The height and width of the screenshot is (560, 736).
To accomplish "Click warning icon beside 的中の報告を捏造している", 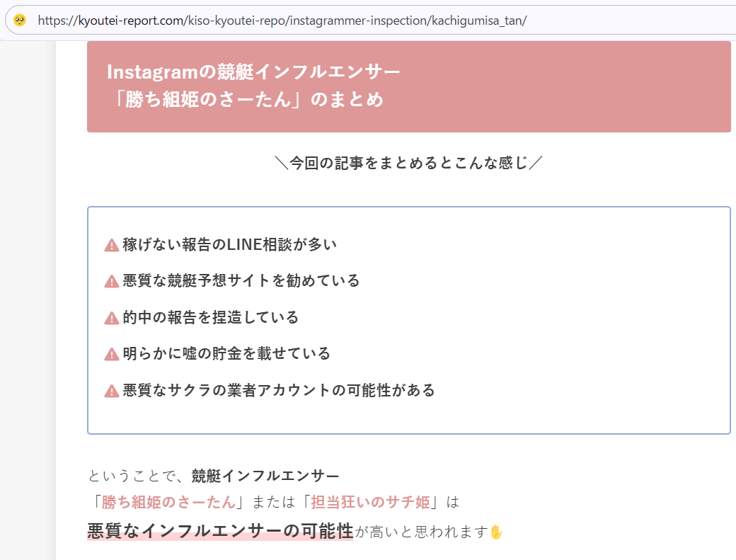I will coord(111,318).
